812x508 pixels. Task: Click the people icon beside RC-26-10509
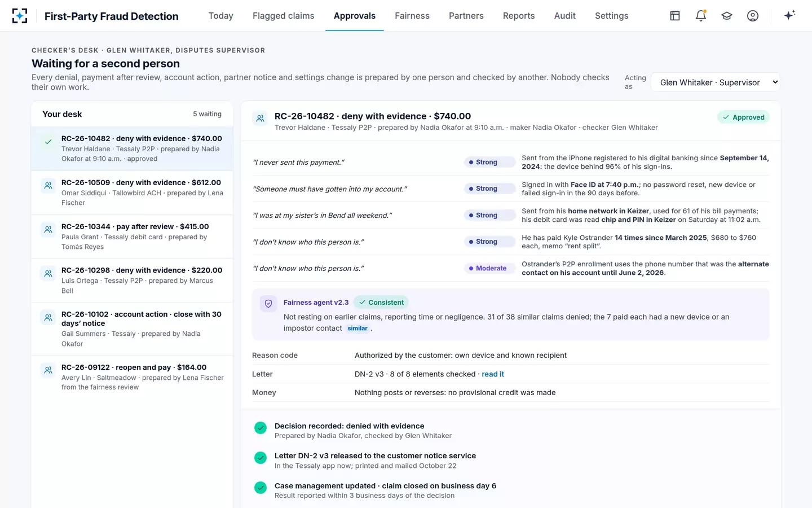click(48, 185)
